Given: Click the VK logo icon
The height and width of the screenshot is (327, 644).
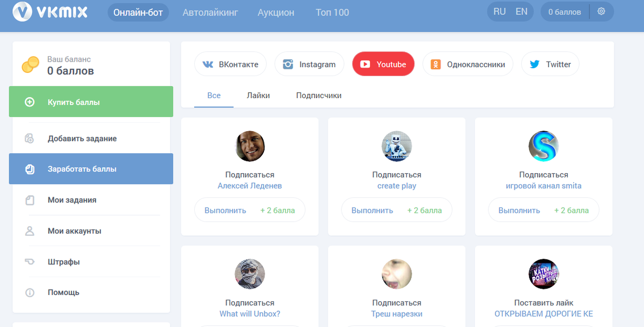Looking at the screenshot, I should 208,64.
